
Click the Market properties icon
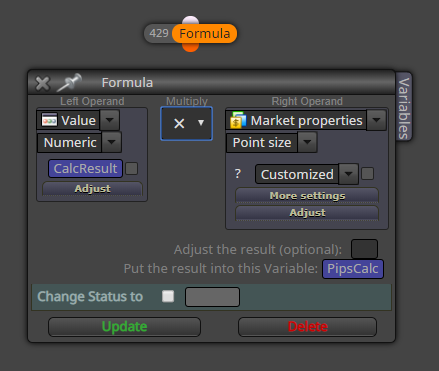pos(238,120)
